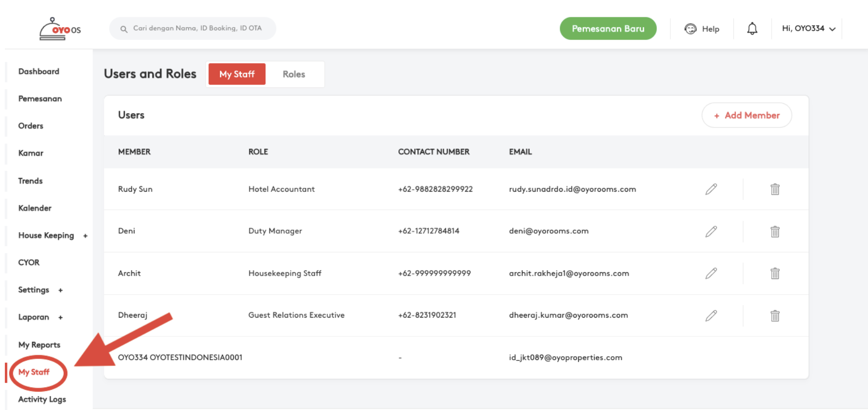This screenshot has width=868, height=410.
Task: Click the CONTACT NUMBER column header
Action: pos(434,152)
